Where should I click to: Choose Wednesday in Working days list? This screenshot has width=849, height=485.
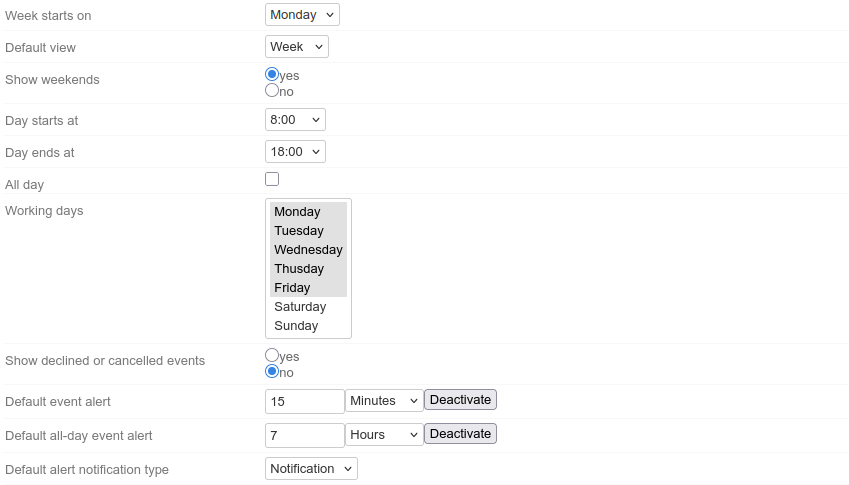click(308, 250)
